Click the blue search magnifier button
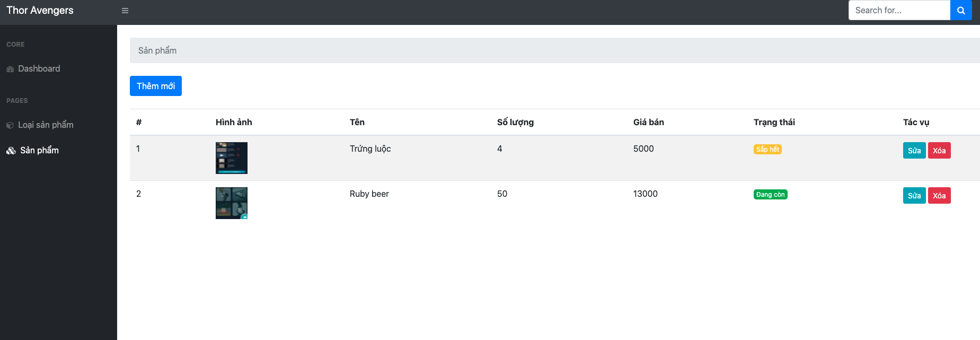Viewport: 980px width, 340px height. point(961,10)
